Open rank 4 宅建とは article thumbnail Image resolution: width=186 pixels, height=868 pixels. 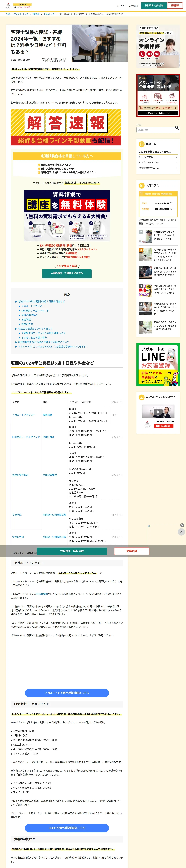(x=145, y=273)
